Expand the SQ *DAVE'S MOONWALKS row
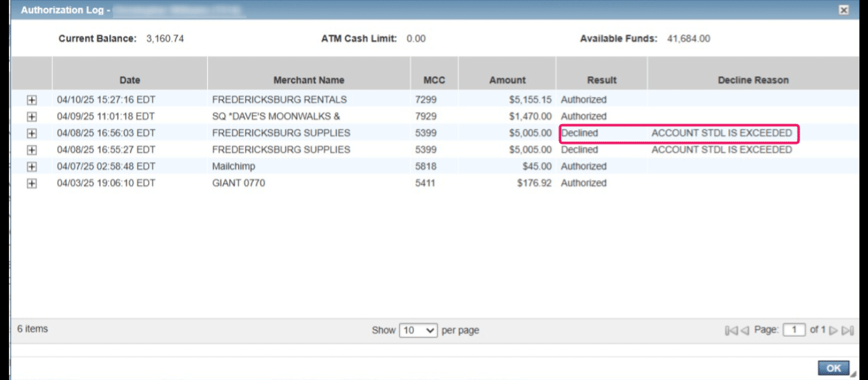 (x=32, y=116)
